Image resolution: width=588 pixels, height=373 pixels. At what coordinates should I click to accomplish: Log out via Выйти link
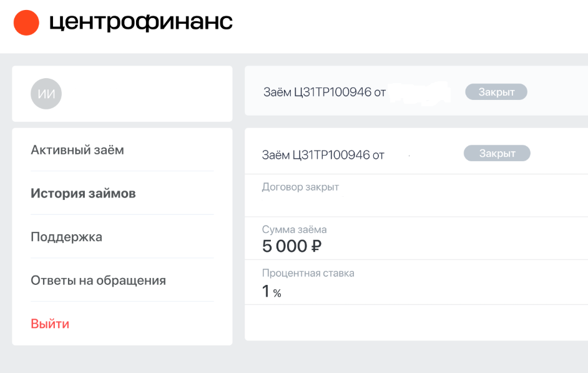pos(50,324)
